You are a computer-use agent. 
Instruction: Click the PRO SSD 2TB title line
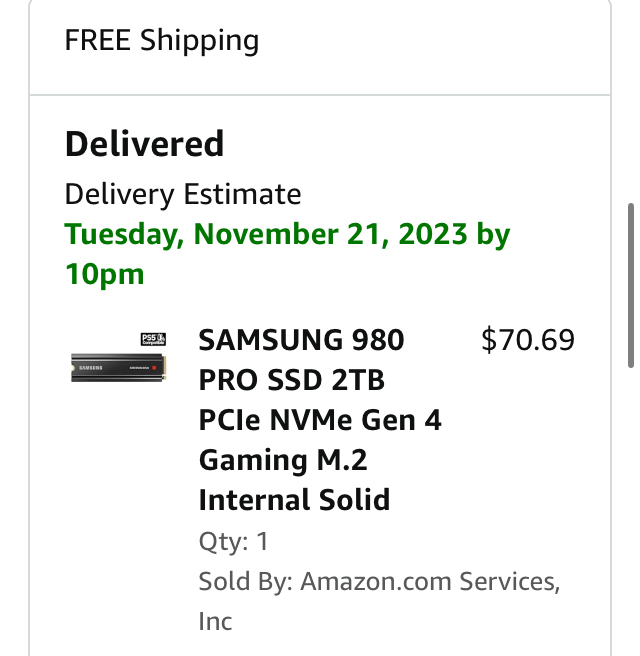tap(292, 381)
